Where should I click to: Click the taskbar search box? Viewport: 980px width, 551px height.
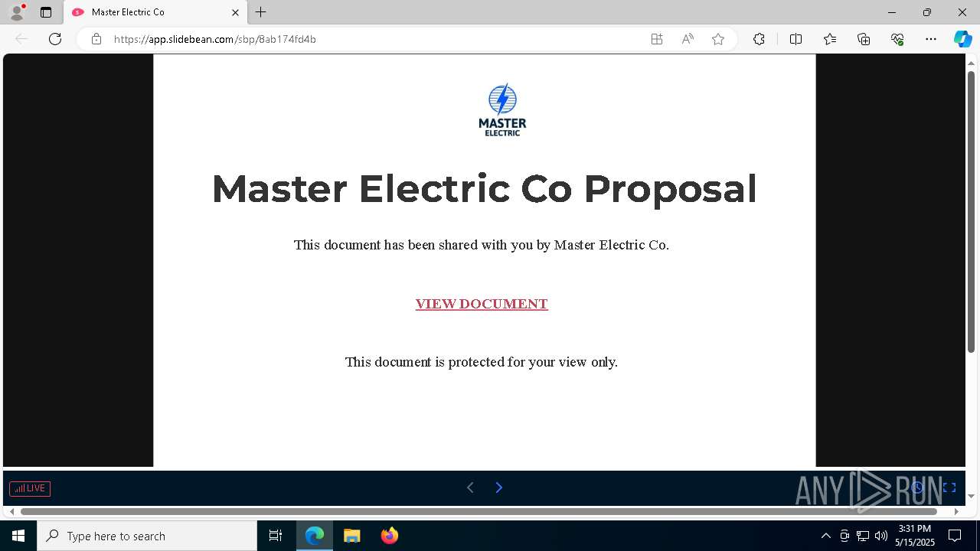[147, 536]
